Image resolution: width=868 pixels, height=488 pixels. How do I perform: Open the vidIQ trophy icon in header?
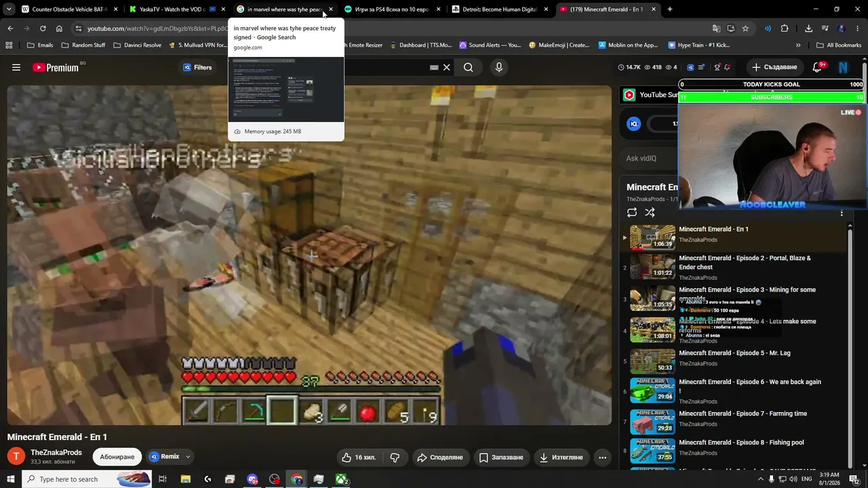click(x=717, y=67)
